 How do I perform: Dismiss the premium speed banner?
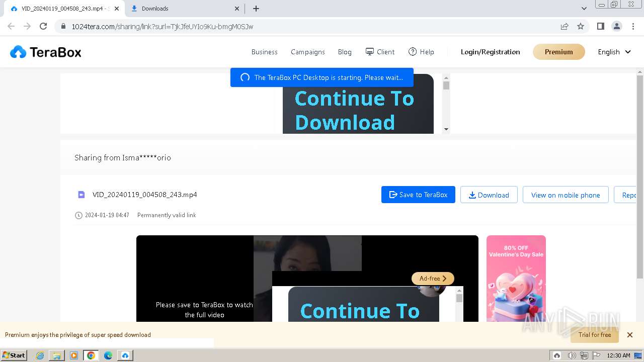click(x=629, y=335)
